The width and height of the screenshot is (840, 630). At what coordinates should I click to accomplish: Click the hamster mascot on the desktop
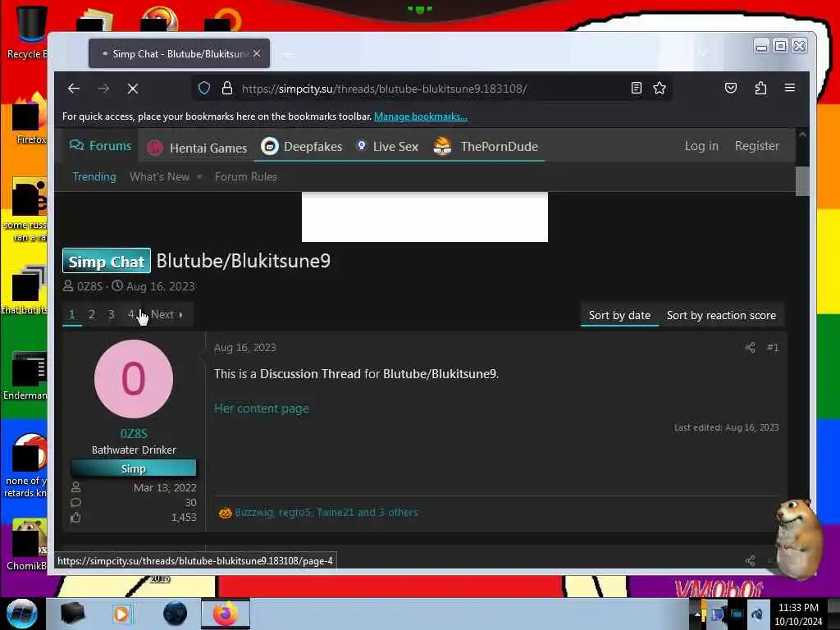click(797, 538)
